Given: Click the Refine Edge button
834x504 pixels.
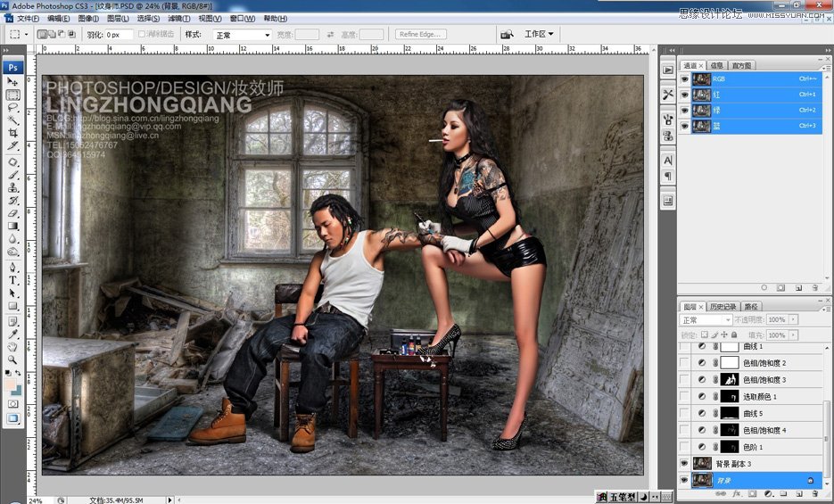Looking at the screenshot, I should tap(421, 35).
